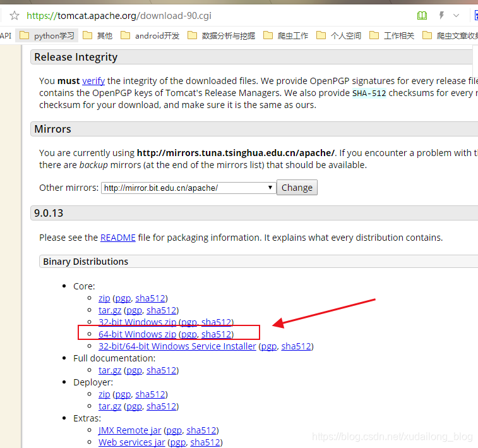Download 32-bit/64-bit Windows Service Installer
Screen dimensions: 478x448
click(x=177, y=346)
